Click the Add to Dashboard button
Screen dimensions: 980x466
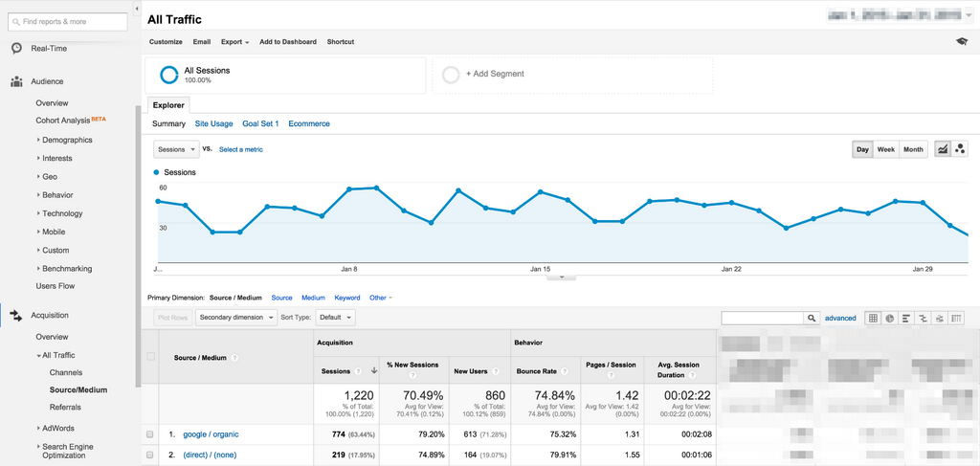288,42
